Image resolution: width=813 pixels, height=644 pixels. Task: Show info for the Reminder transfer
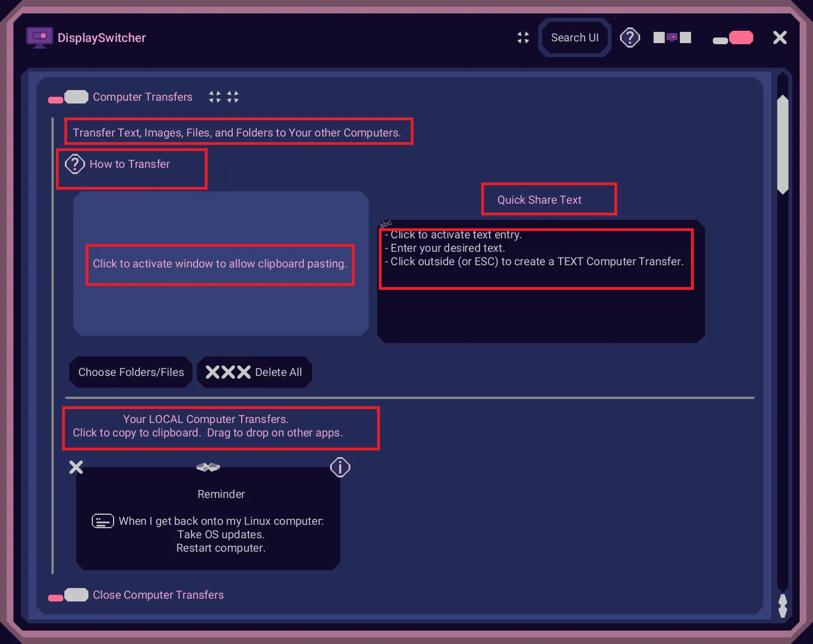[x=340, y=467]
